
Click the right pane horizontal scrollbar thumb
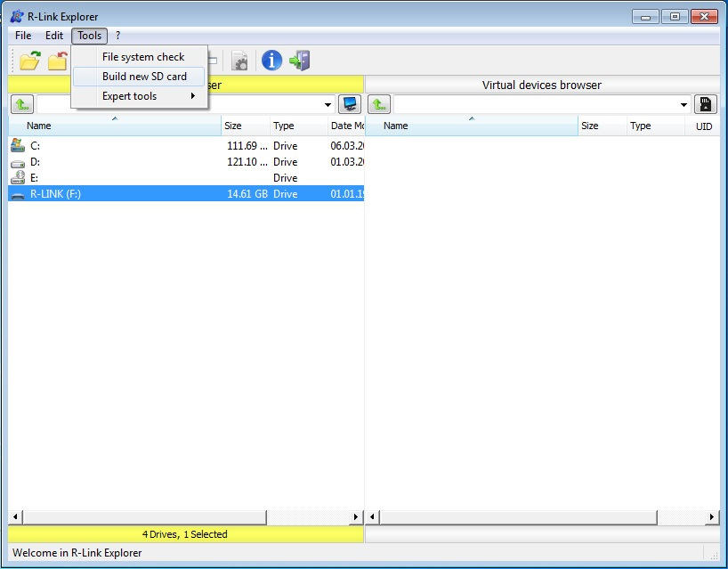point(519,516)
